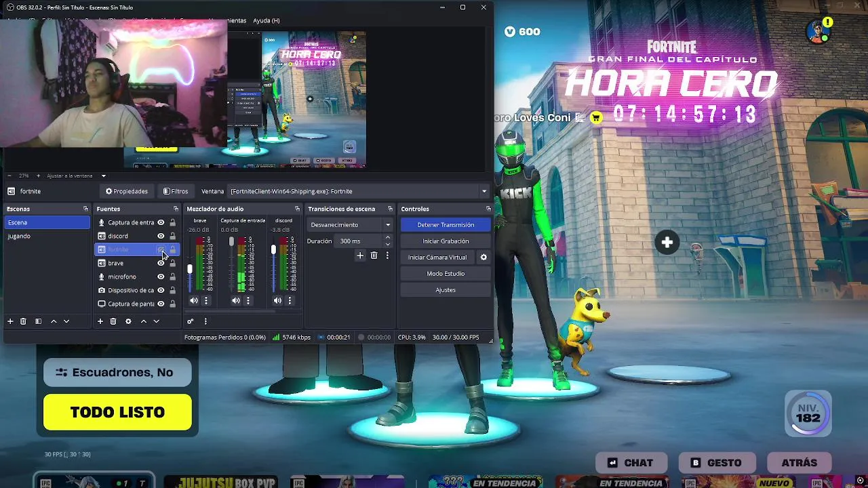The width and height of the screenshot is (868, 488).
Task: Click Detener Transmisión button
Action: pyautogui.click(x=446, y=224)
